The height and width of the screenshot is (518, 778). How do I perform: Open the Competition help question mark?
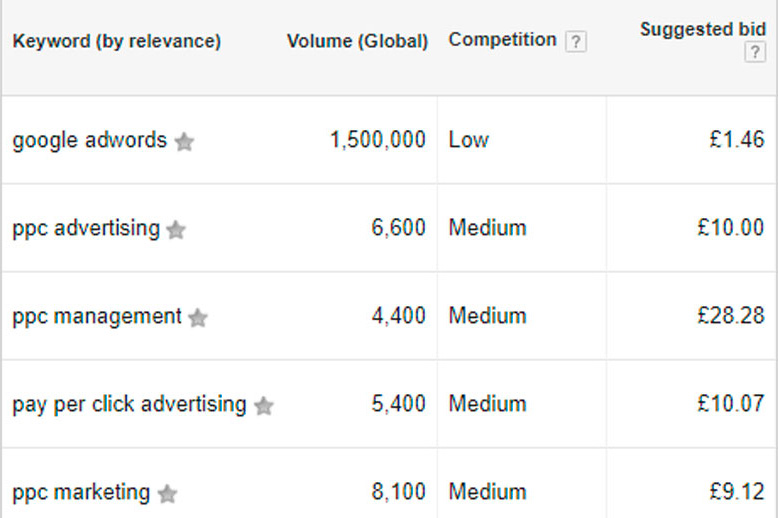pyautogui.click(x=575, y=42)
